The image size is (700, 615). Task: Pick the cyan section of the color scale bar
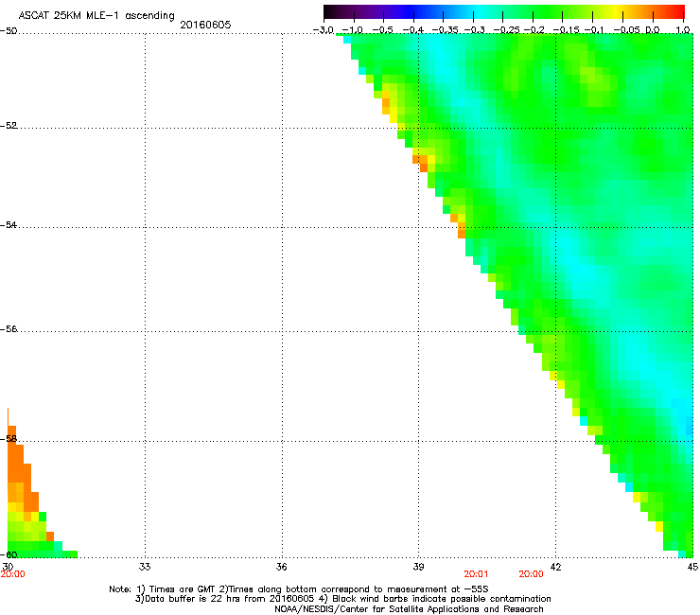[480, 11]
